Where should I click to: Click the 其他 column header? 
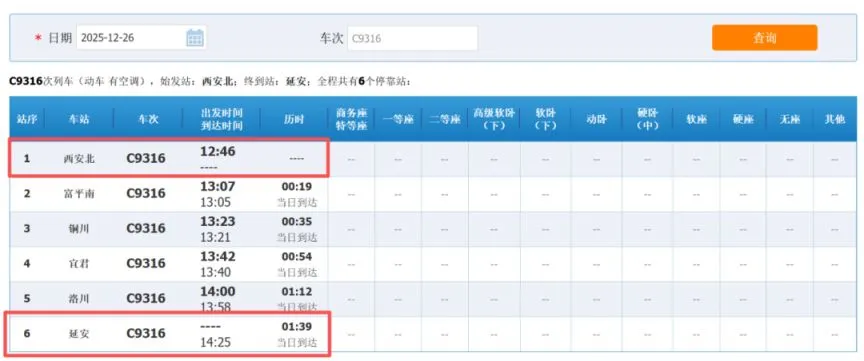pos(834,119)
